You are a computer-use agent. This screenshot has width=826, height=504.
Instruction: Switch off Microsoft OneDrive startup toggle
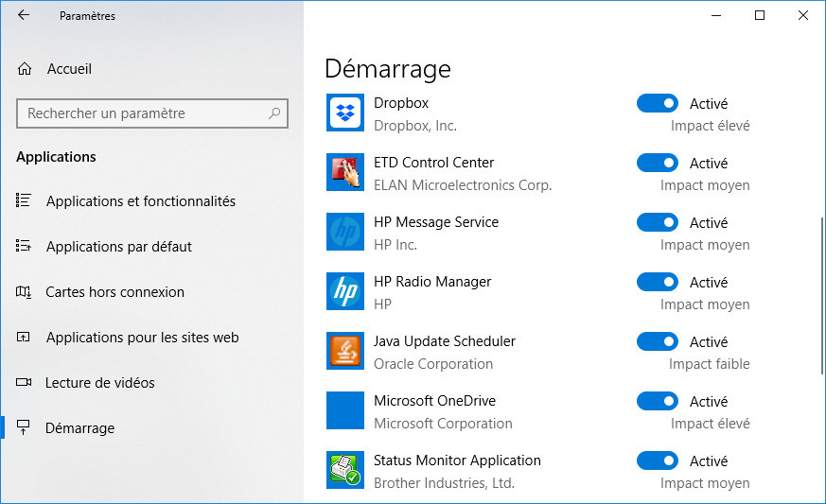[x=657, y=401]
